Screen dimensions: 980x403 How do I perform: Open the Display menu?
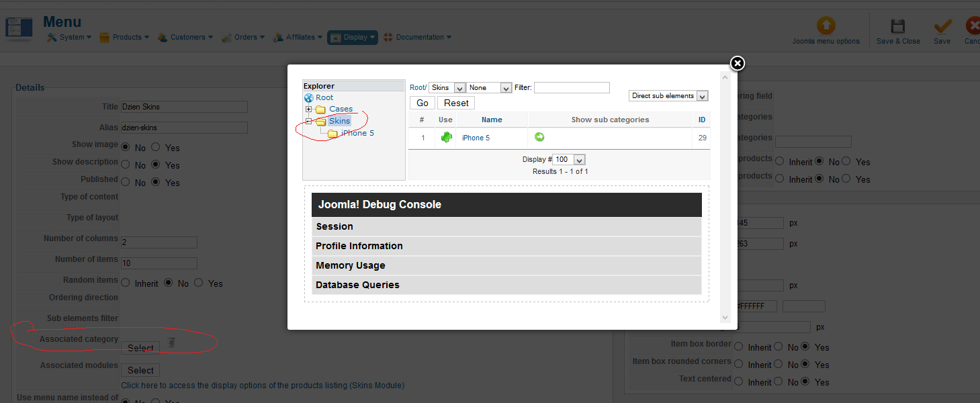tap(353, 38)
